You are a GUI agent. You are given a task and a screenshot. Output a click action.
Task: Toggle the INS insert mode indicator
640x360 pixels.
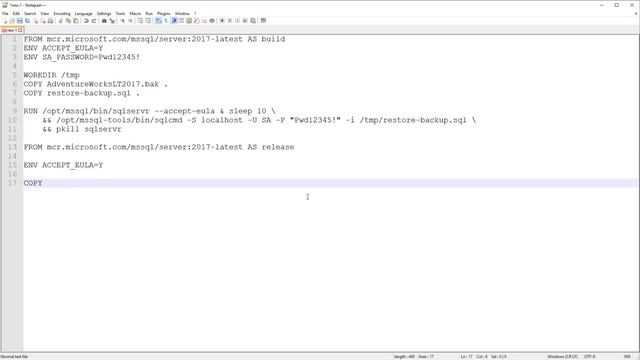627,357
